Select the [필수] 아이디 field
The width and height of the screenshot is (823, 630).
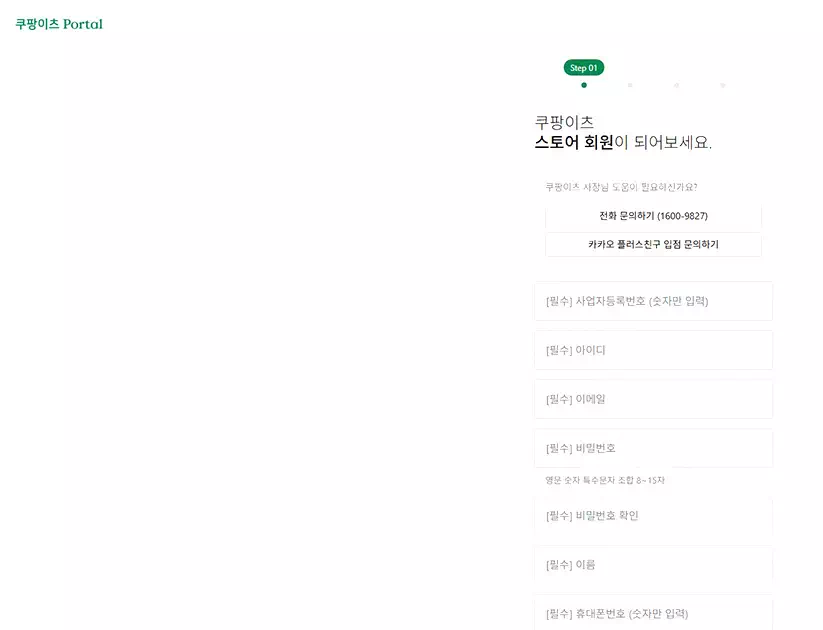652,350
